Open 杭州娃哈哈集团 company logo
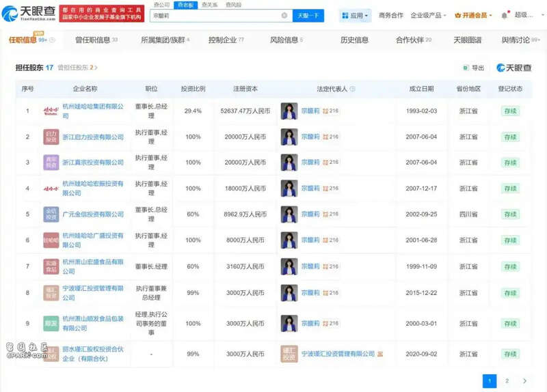547x392 pixels. point(51,111)
